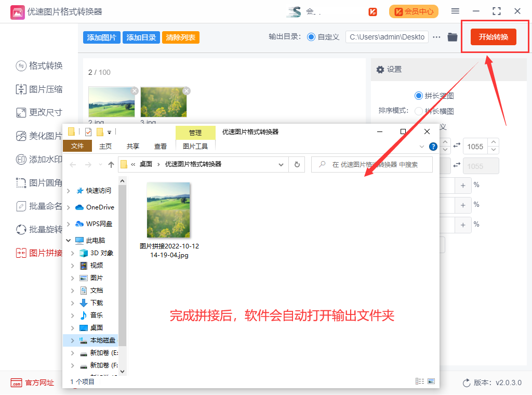The image size is (532, 395).
Task: Remove the 2.jpg thumbnail with X
Action: click(135, 90)
